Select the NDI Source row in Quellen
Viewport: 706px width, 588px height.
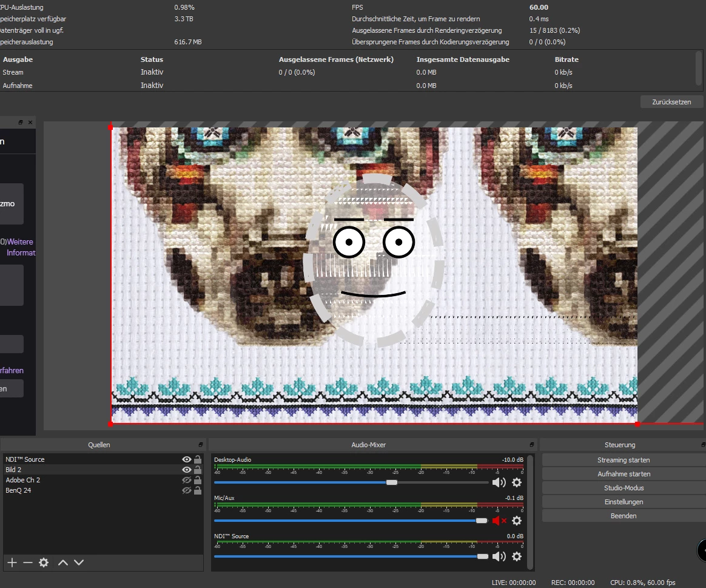point(103,459)
